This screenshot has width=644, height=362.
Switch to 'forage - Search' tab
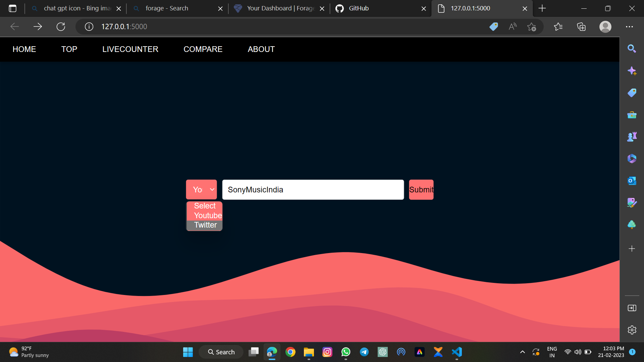point(178,8)
